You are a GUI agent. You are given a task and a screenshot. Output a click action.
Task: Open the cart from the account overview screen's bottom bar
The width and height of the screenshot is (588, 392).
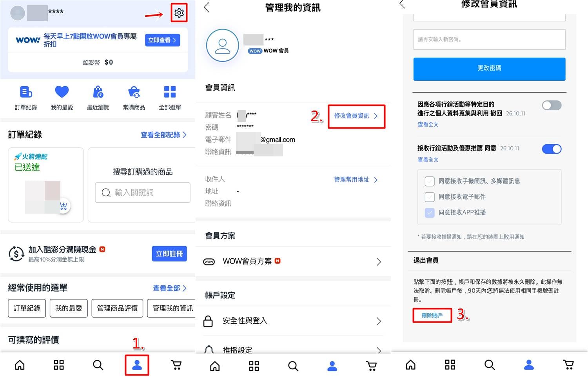click(x=176, y=365)
